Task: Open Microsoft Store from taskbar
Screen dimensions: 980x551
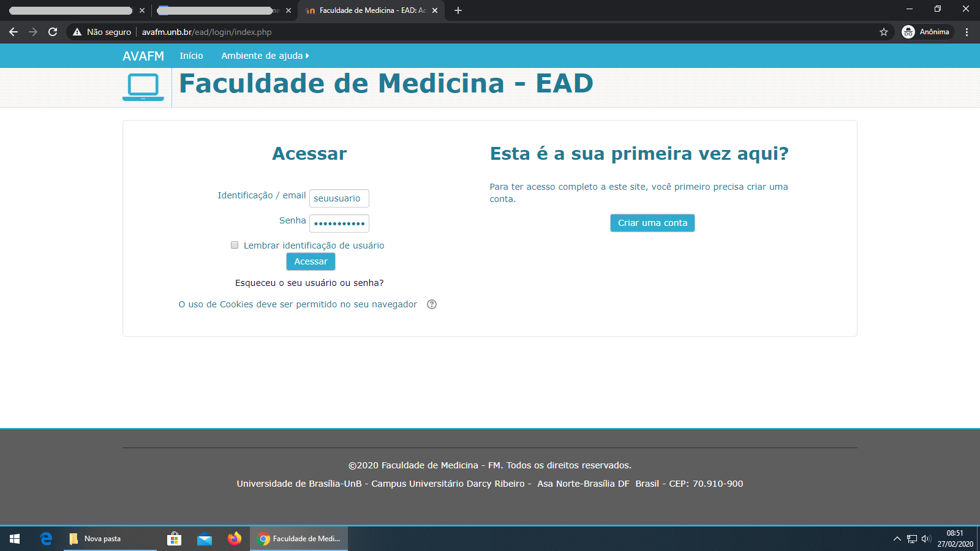Action: 175,539
